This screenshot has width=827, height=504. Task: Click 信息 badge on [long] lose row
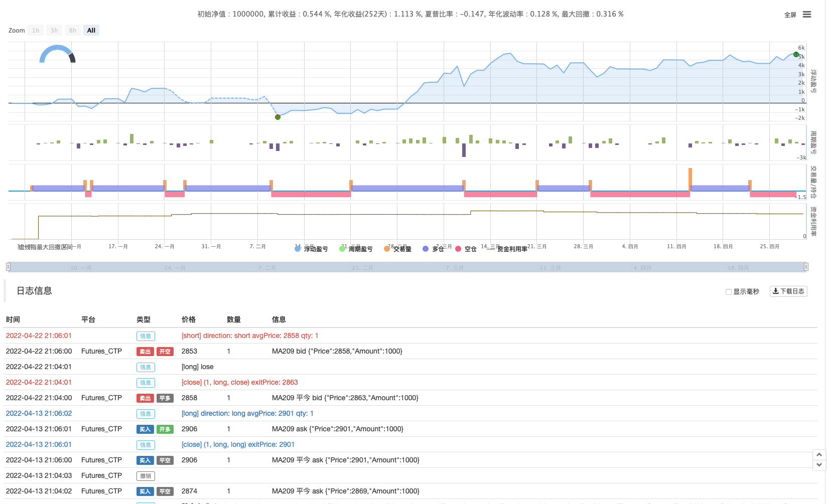click(x=146, y=367)
